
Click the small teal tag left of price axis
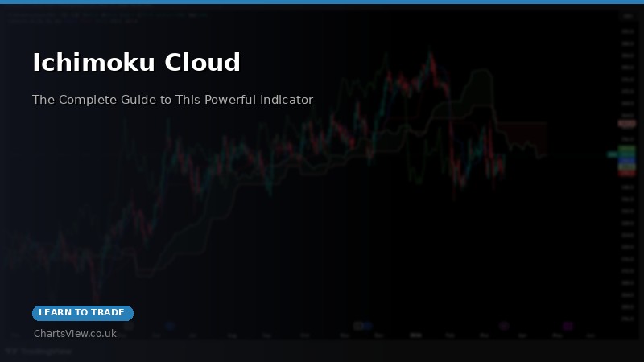click(611, 154)
